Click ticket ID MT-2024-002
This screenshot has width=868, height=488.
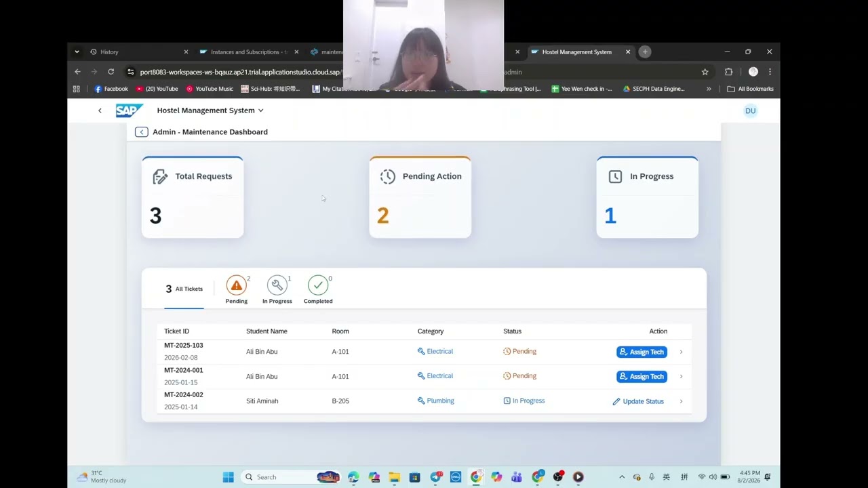click(184, 394)
